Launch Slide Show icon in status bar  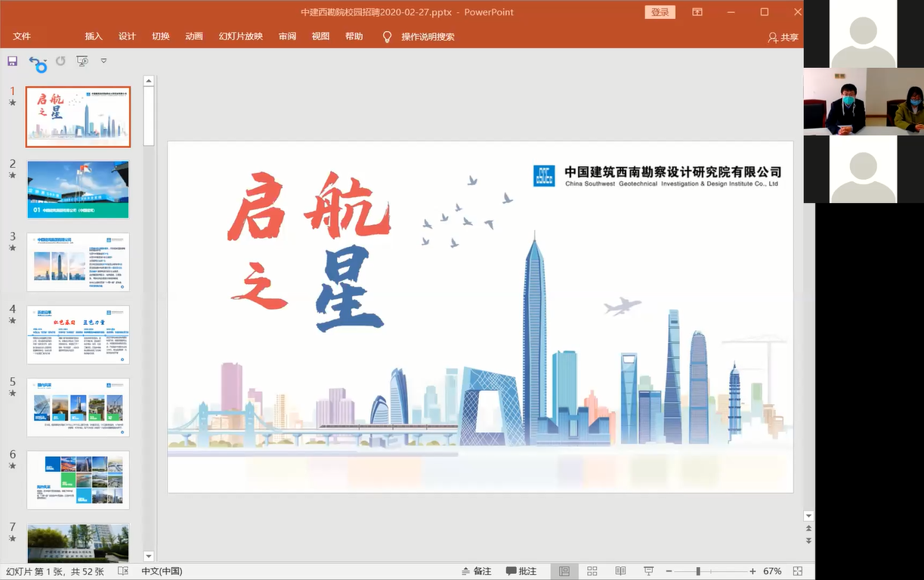[648, 572]
